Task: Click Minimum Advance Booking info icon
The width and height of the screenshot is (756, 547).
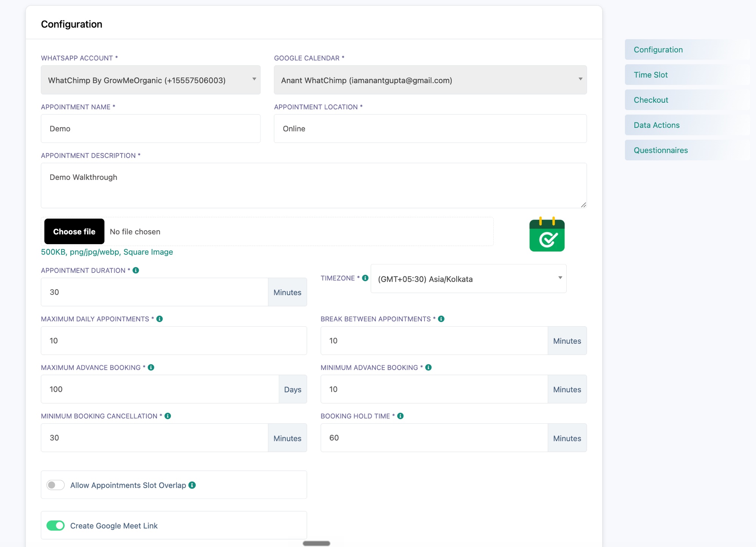Action: pos(428,367)
